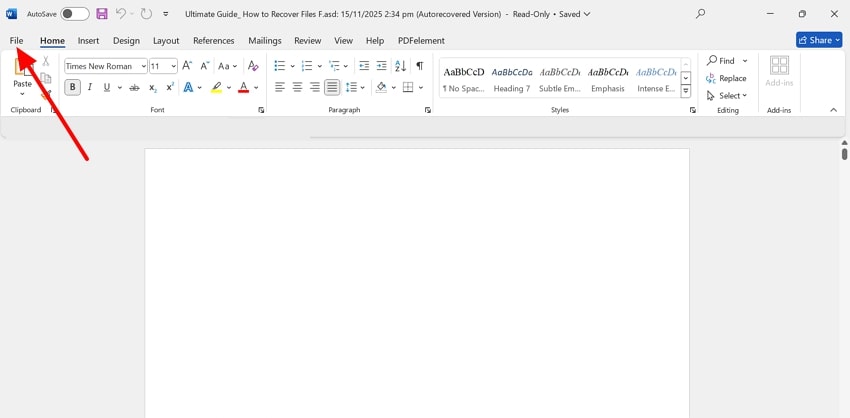Click the Save icon in title bar
Image resolution: width=850 pixels, height=418 pixels.
[x=102, y=14]
